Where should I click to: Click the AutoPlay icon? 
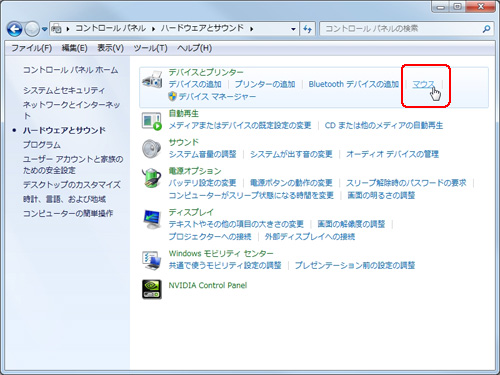pyautogui.click(x=152, y=121)
